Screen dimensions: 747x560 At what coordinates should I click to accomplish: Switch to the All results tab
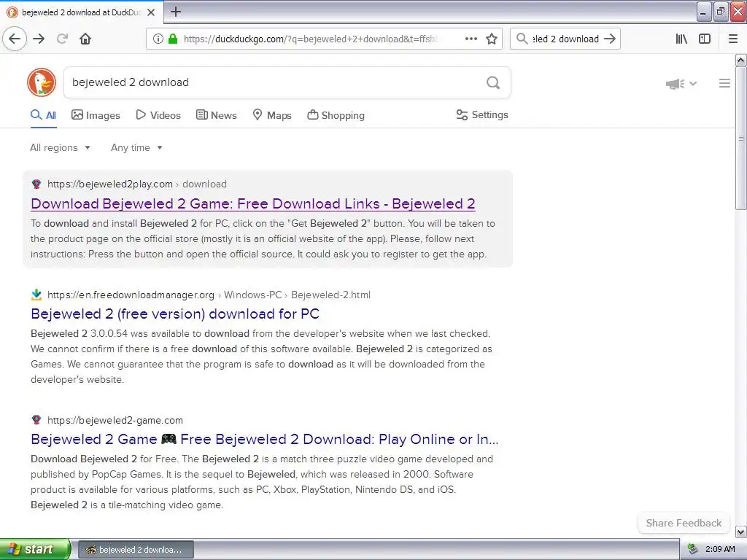tap(43, 114)
